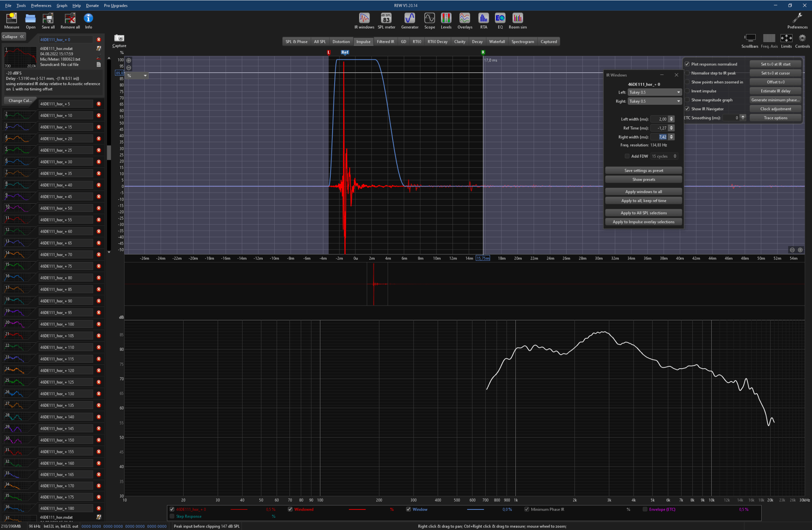Open the Y-axis % units dropdown
The image size is (812, 530).
(x=137, y=75)
